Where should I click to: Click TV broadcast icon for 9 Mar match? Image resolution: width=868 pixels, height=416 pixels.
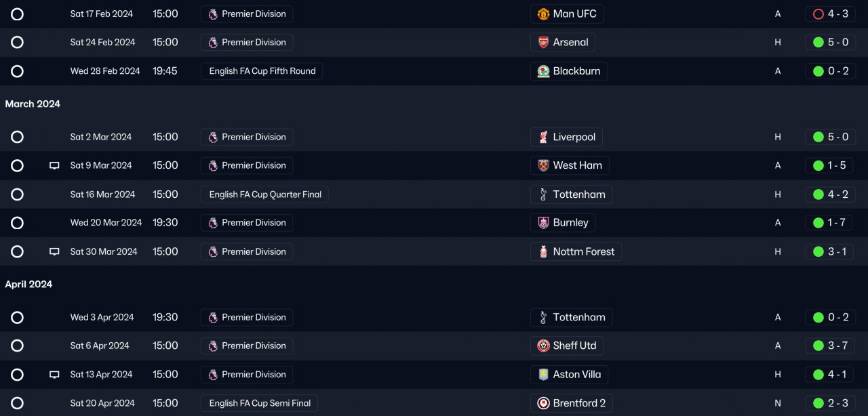(54, 166)
